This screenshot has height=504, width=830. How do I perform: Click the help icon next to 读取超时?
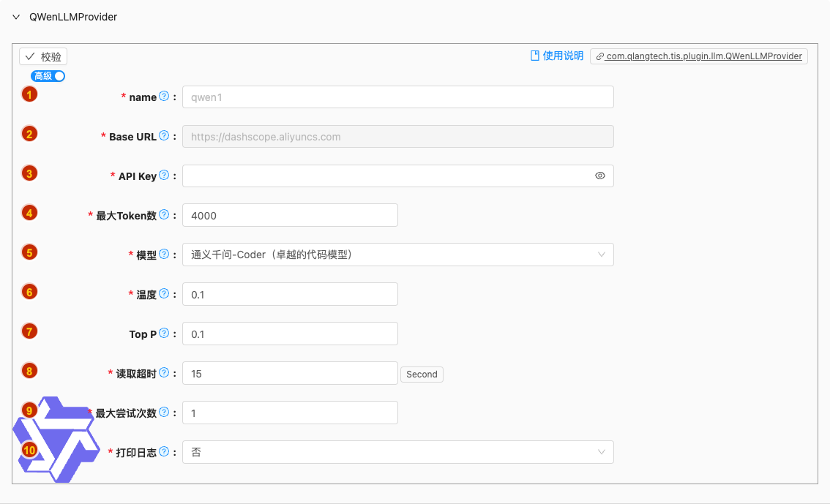tap(164, 373)
